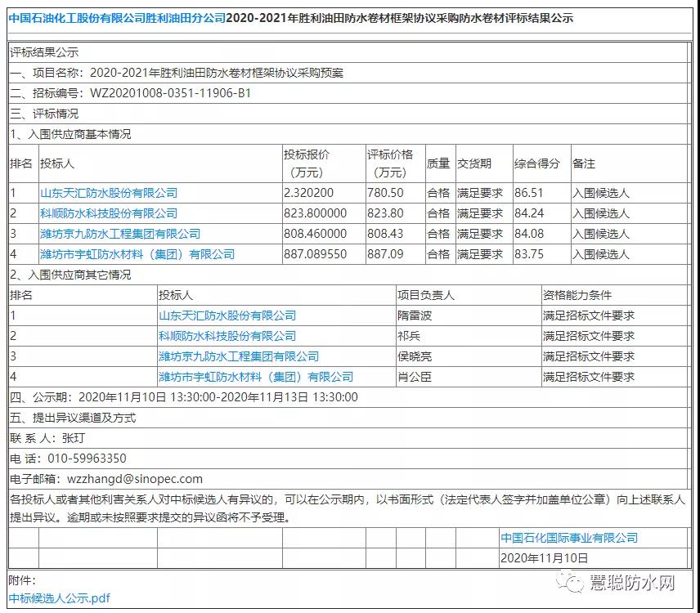
Task: Select the date 2020年11月10日 under company name
Action: tap(544, 558)
